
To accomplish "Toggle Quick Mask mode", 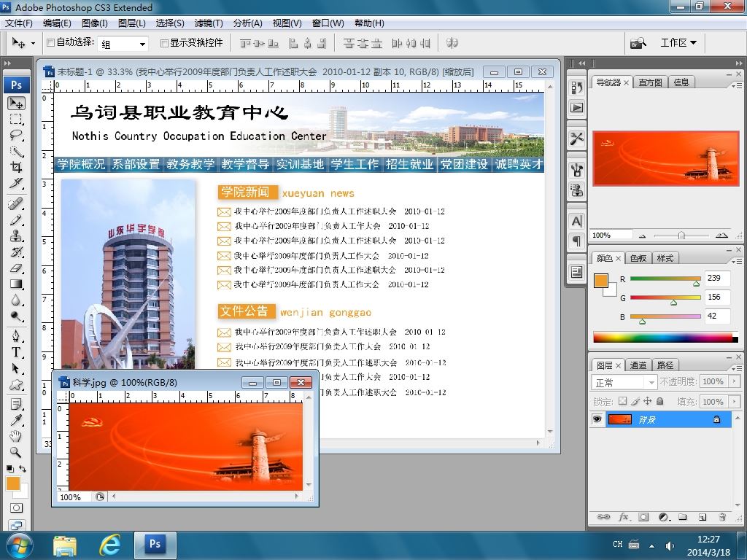I will (16, 508).
